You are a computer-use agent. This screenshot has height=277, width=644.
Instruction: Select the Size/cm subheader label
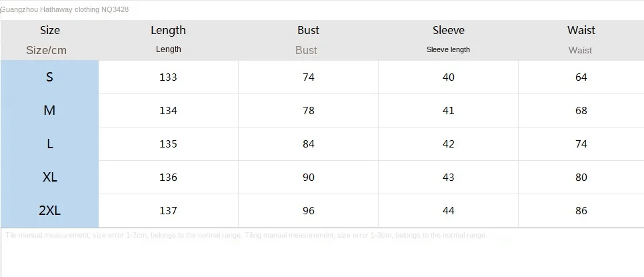click(46, 50)
